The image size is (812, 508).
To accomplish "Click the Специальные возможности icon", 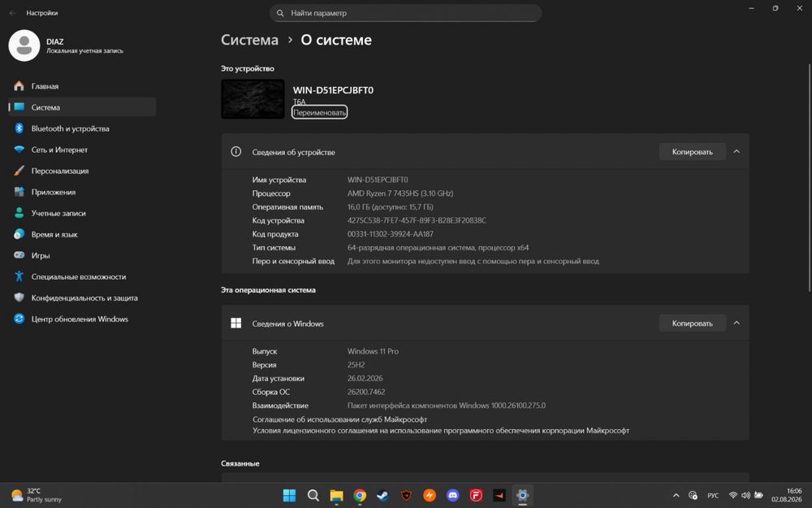I will pos(19,277).
